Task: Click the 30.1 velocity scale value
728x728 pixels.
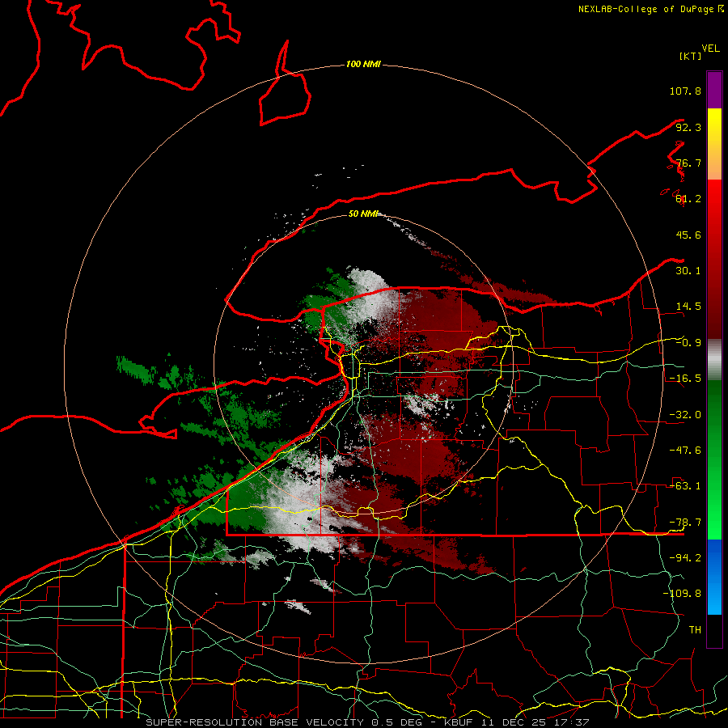Action: click(x=688, y=271)
